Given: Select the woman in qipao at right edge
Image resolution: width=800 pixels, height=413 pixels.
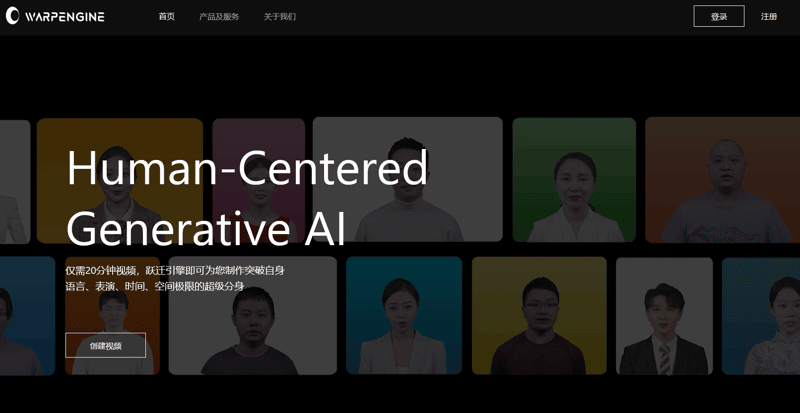Looking at the screenshot, I should click(x=761, y=316).
